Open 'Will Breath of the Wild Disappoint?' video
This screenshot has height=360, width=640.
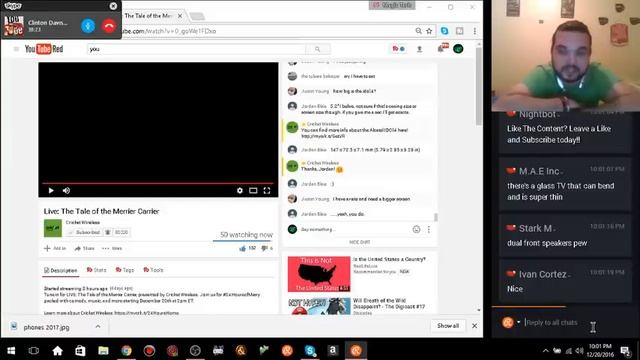coord(389,303)
